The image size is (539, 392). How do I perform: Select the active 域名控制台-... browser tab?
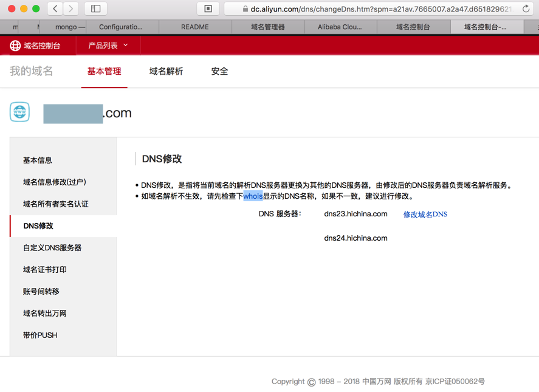(x=487, y=27)
